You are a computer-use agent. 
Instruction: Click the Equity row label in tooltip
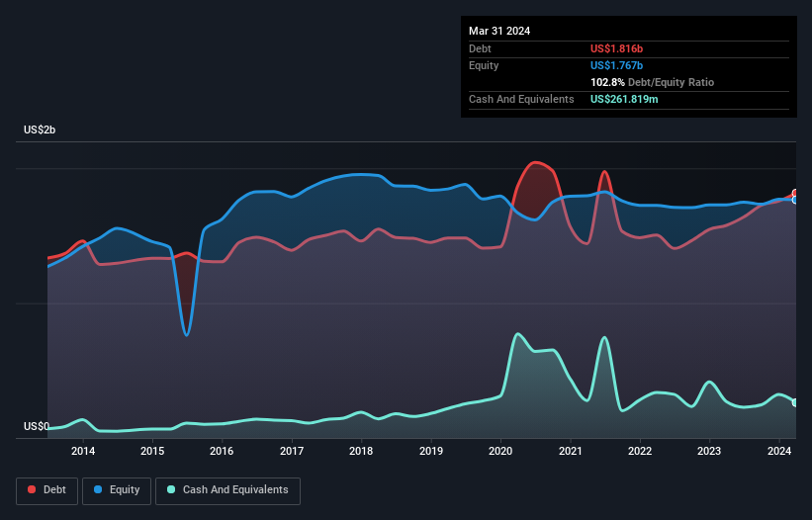point(484,65)
